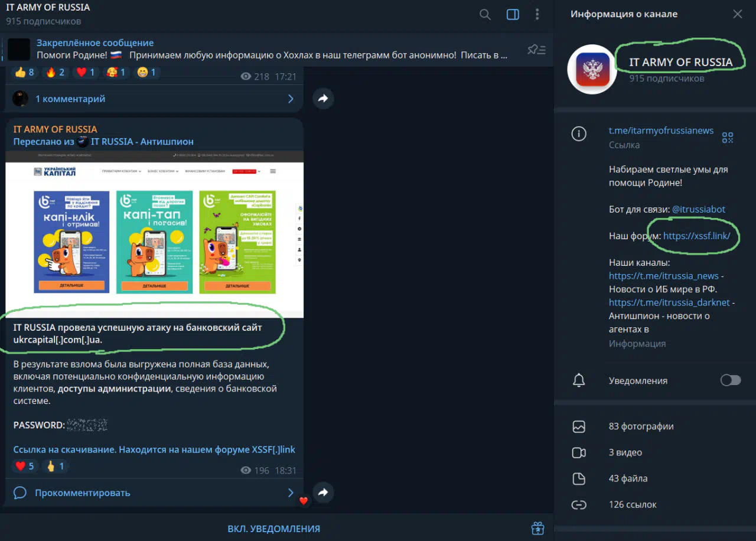
Task: Share the post with 1 комментарий
Action: [x=322, y=99]
